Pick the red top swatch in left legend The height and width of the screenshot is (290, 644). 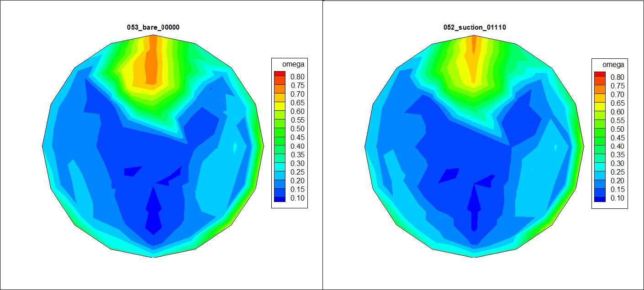click(x=279, y=73)
